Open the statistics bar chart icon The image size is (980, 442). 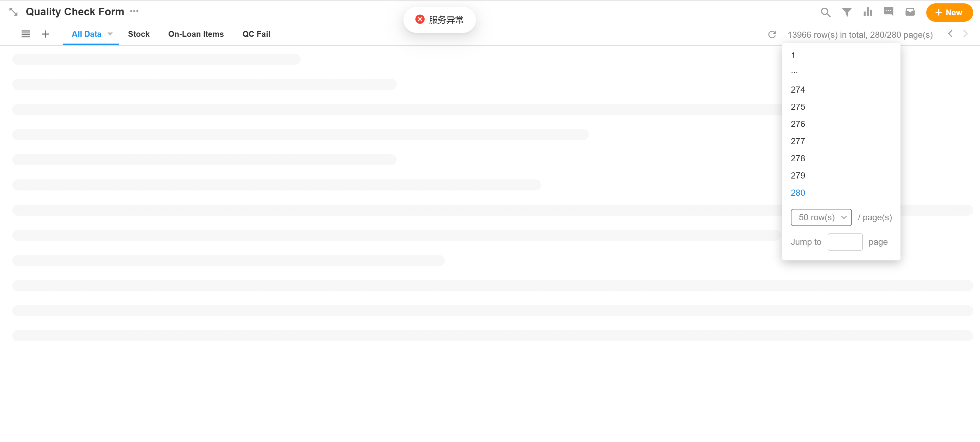coord(867,13)
